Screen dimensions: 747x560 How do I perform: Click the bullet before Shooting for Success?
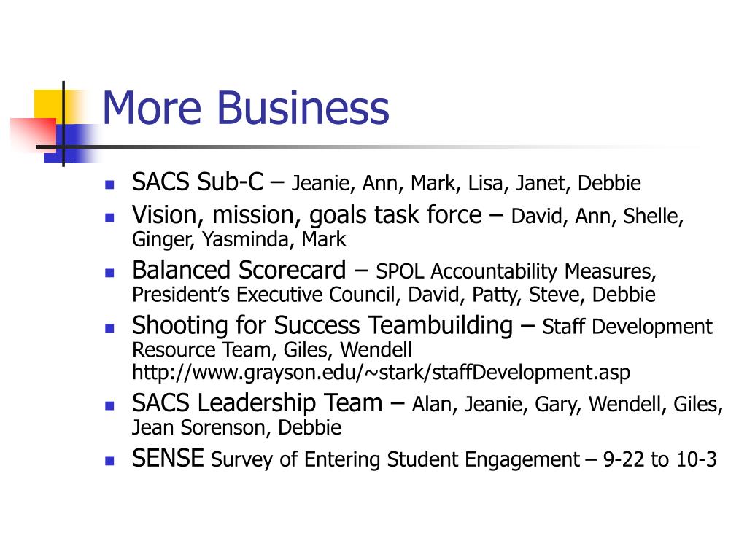click(109, 328)
